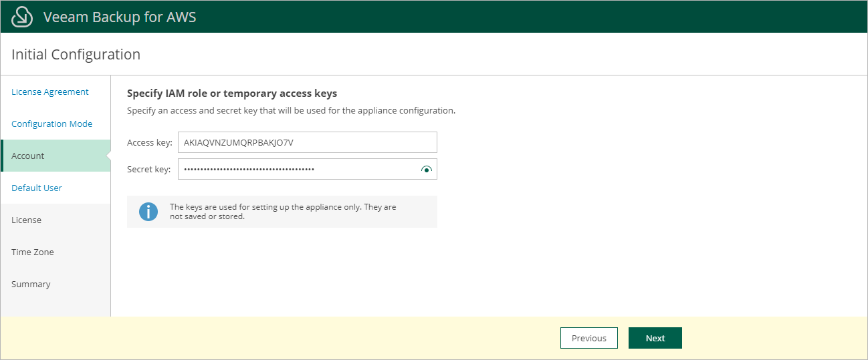Viewport: 868px width, 360px height.
Task: Open the License Agreement step
Action: [50, 92]
